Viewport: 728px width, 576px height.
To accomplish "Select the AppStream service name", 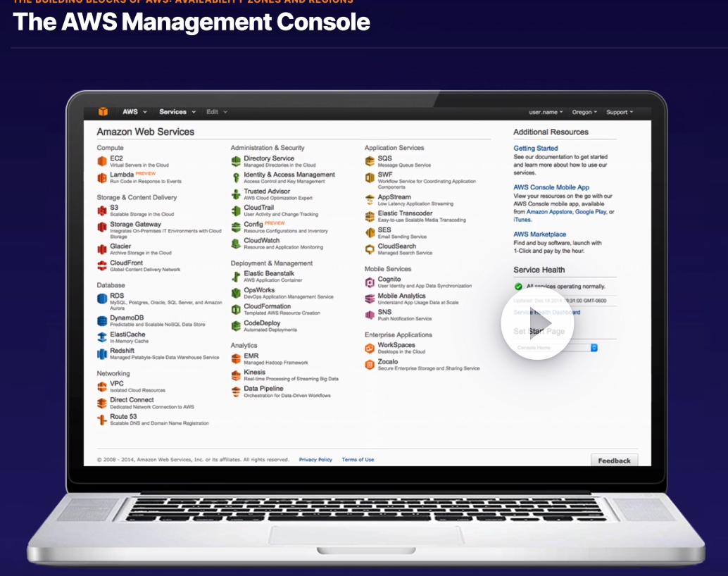I will pos(394,197).
